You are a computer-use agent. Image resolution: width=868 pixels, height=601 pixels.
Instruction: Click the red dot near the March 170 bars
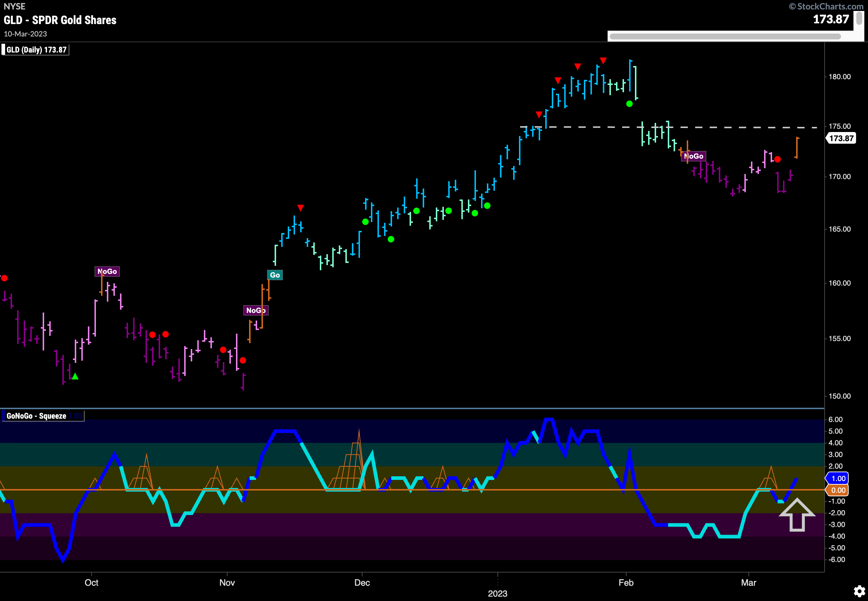[x=777, y=159]
